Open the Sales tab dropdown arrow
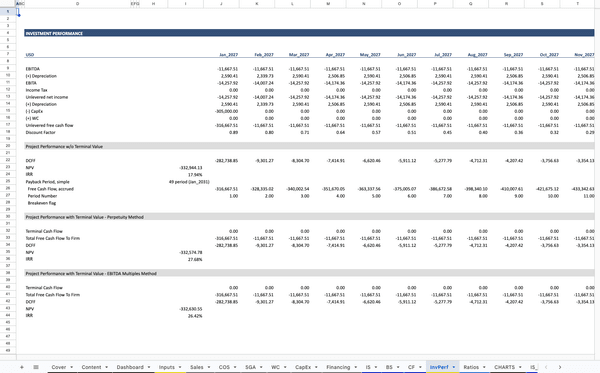The image size is (600, 373). (209, 367)
